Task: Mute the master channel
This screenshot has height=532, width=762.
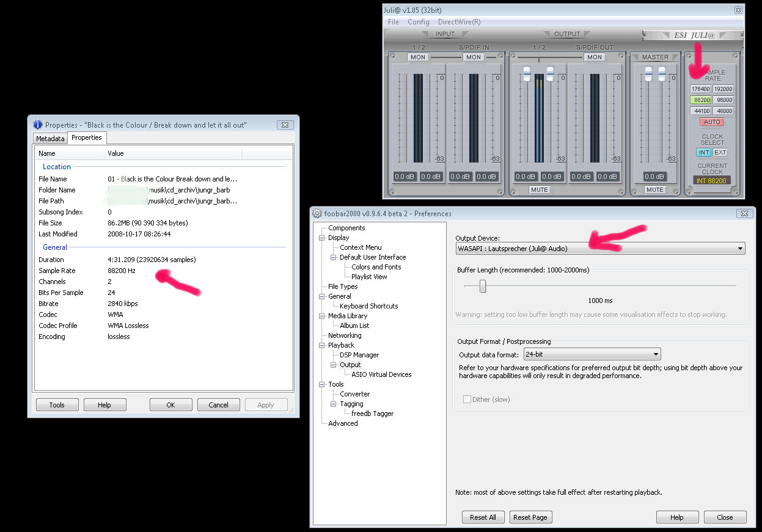Action: (654, 190)
